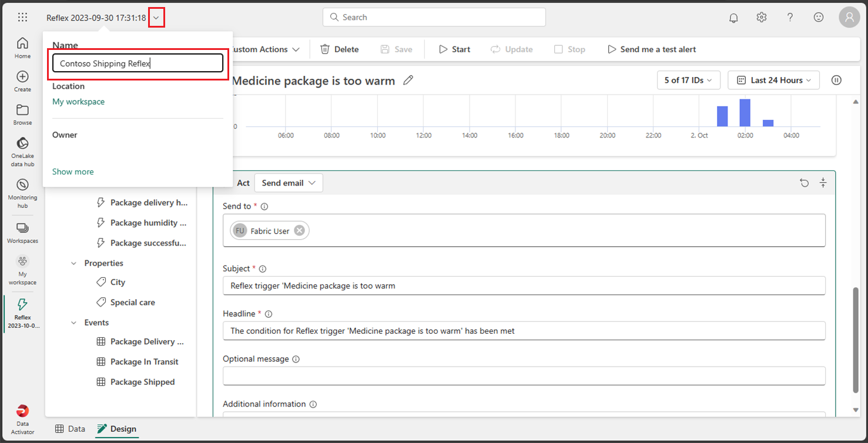Open Send email action dropdown

(x=289, y=183)
